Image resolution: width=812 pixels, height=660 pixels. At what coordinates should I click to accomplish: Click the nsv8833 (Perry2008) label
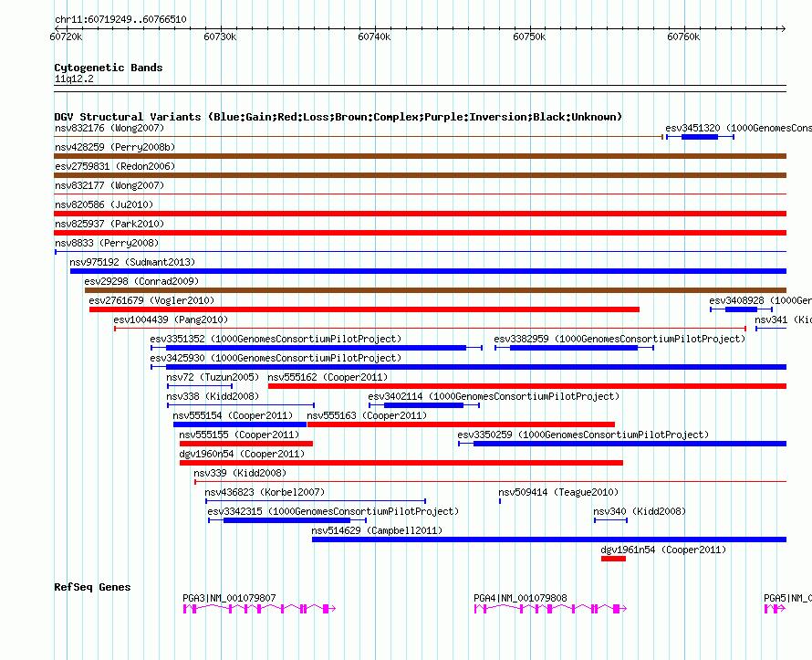pyautogui.click(x=107, y=243)
